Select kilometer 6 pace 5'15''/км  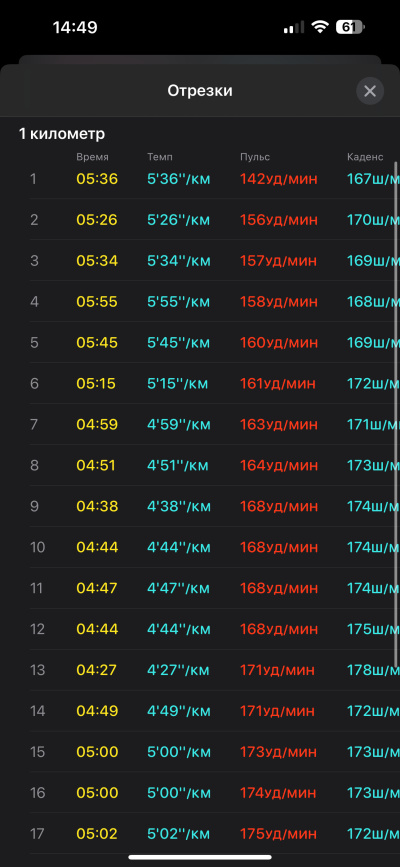[x=178, y=383]
